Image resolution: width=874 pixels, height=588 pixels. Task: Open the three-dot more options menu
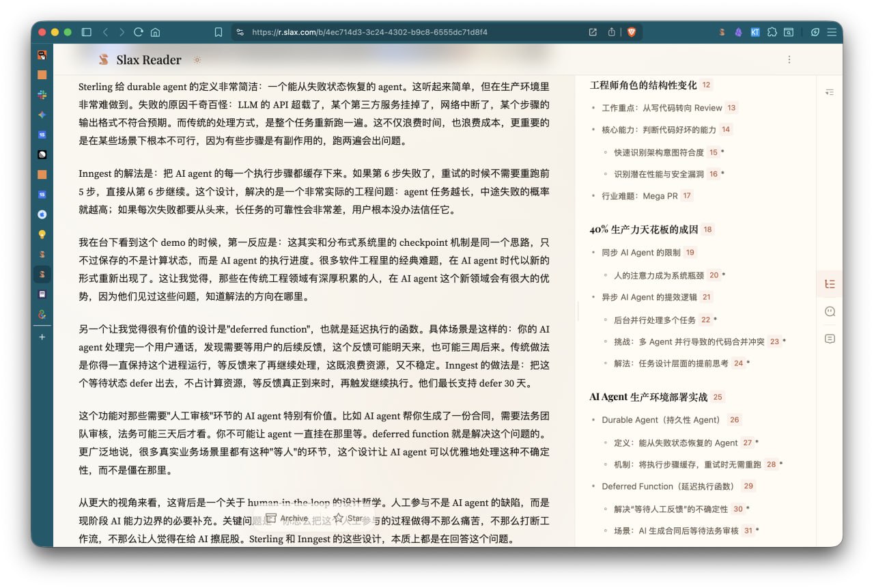[789, 60]
